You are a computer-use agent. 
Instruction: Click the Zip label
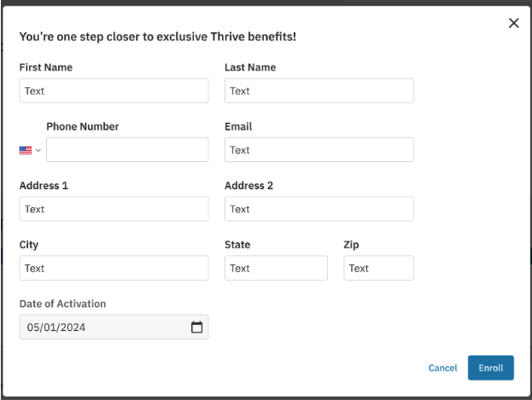click(x=351, y=245)
